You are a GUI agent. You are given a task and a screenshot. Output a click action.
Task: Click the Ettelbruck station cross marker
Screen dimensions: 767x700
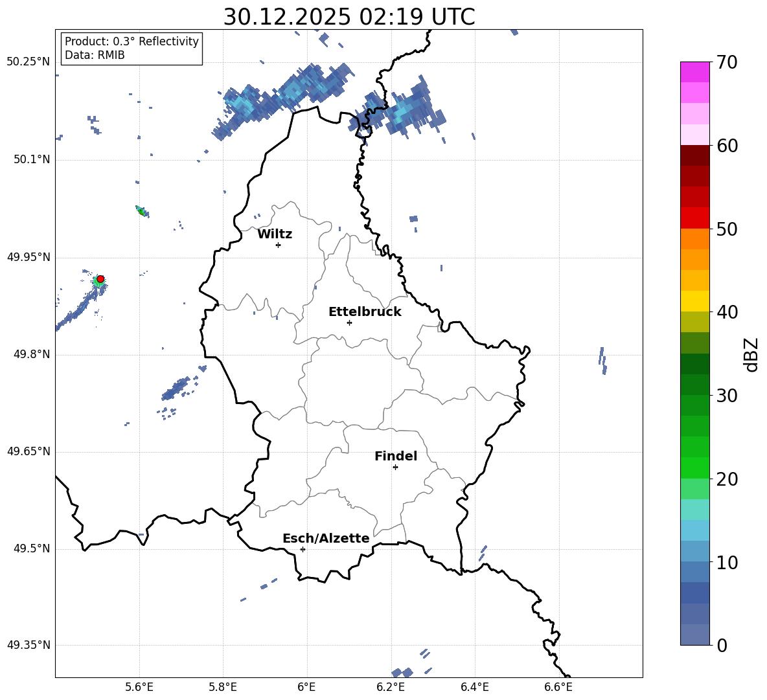click(349, 322)
